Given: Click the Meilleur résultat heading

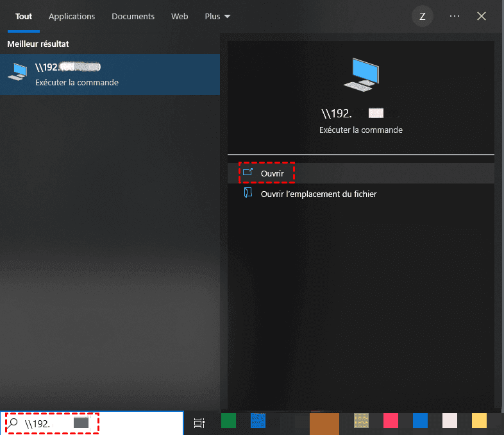Looking at the screenshot, I should [38, 44].
